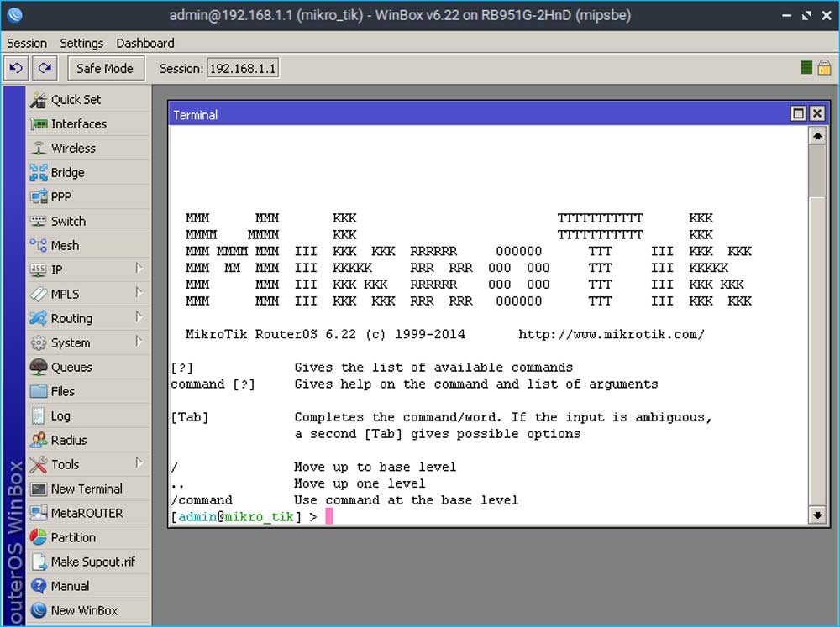The width and height of the screenshot is (840, 627).
Task: Click the Partition sidebar label
Action: click(x=73, y=537)
